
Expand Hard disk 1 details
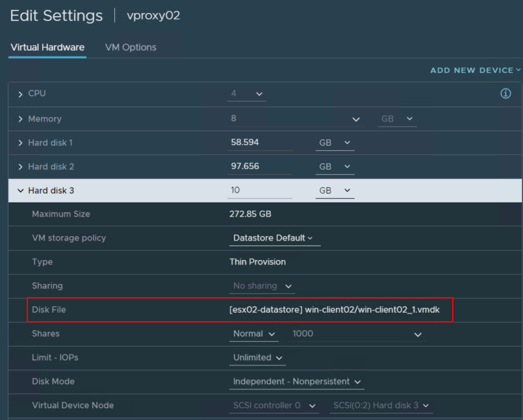coord(21,143)
